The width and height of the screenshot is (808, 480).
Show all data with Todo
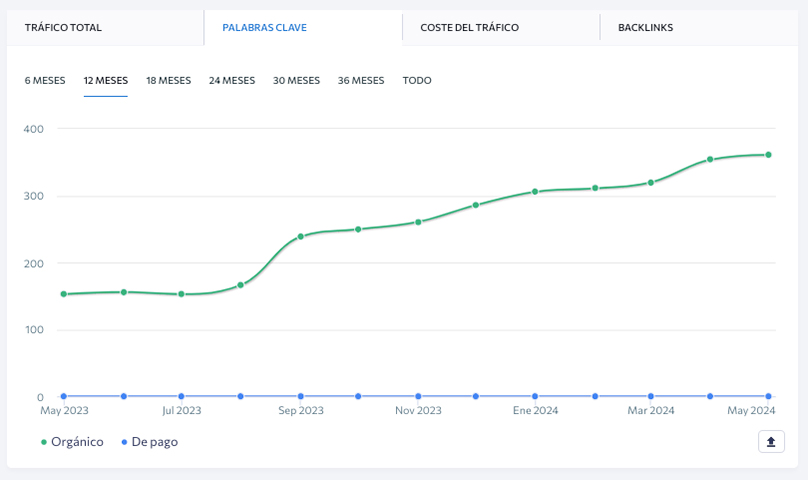click(417, 80)
